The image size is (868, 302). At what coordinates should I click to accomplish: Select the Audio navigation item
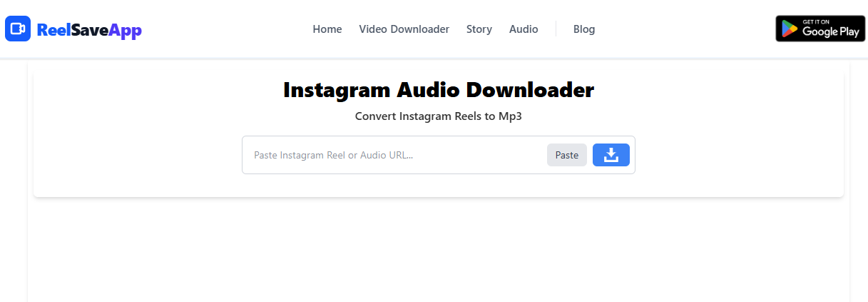coord(524,29)
